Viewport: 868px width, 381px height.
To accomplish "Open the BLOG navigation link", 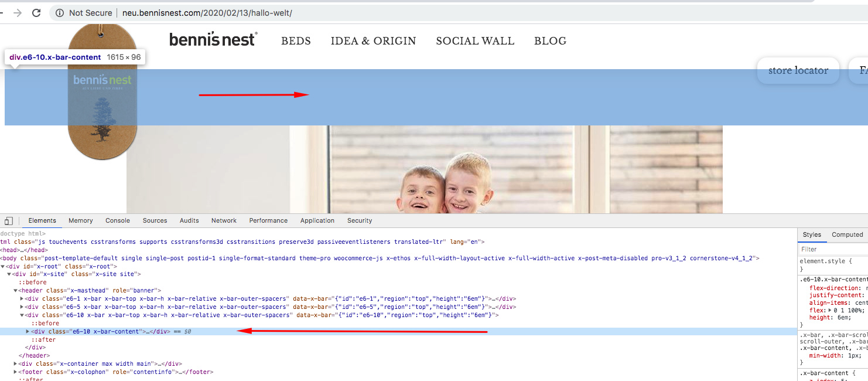I will (550, 41).
